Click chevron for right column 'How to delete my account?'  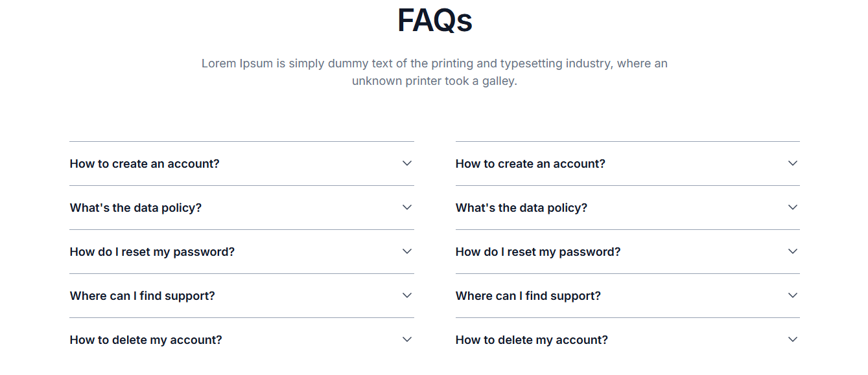(793, 339)
